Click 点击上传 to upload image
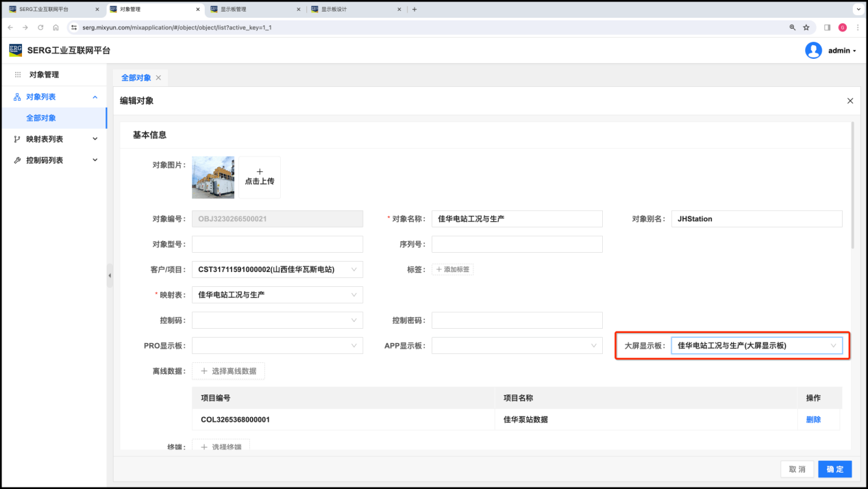868x489 pixels. pos(260,177)
